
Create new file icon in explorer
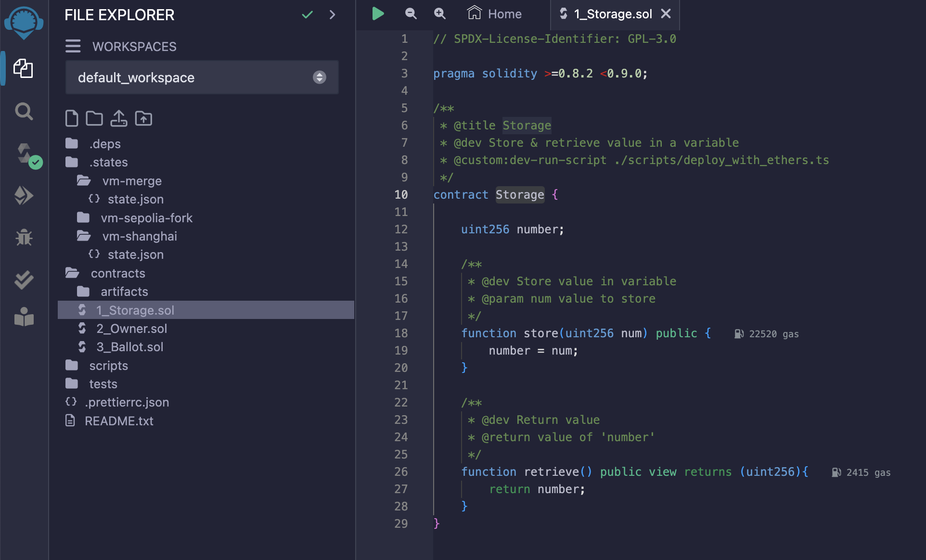[72, 118]
